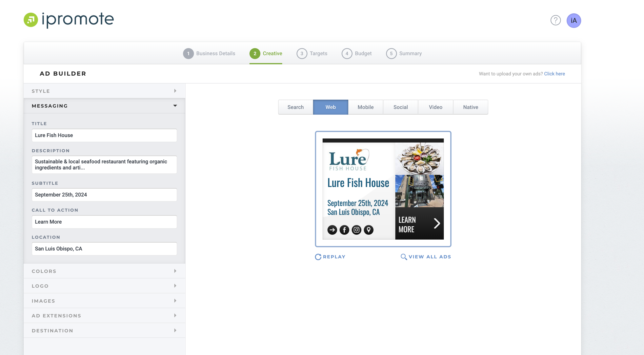The image size is (644, 355).
Task: Click the 'Click here' upload ads link
Action: coord(555,74)
